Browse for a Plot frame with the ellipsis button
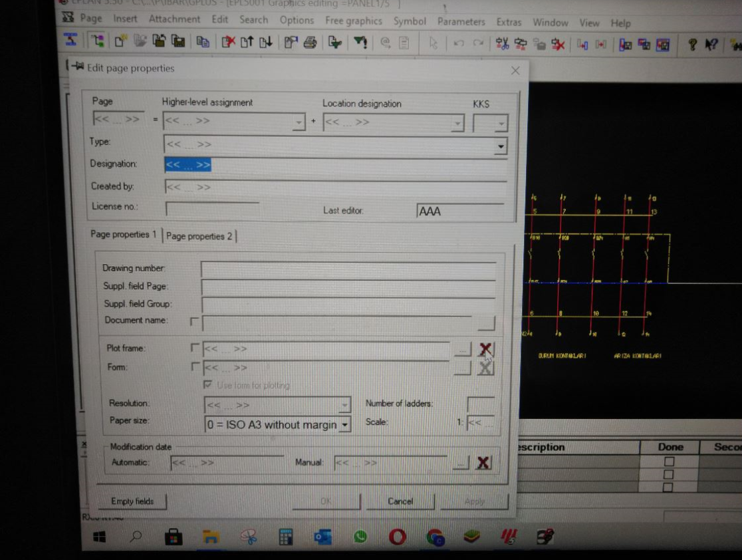Screen dimensions: 742x560 (x=462, y=349)
